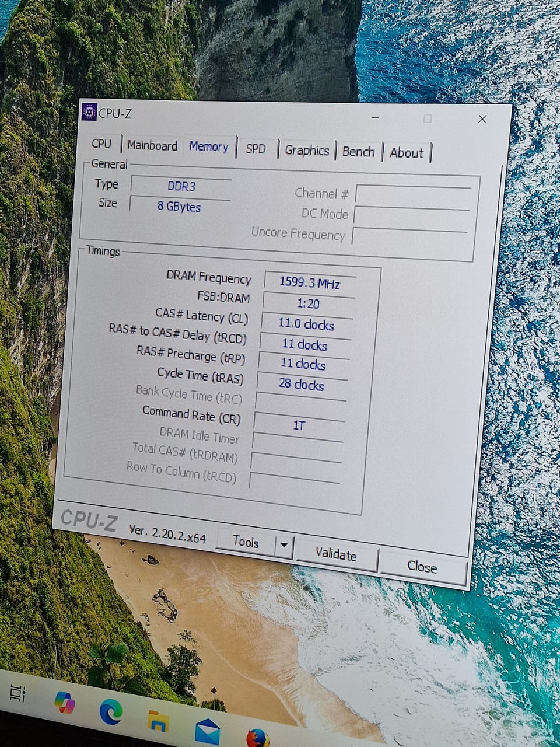Switch to the CPU tab
The height and width of the screenshot is (747, 560).
point(101,144)
